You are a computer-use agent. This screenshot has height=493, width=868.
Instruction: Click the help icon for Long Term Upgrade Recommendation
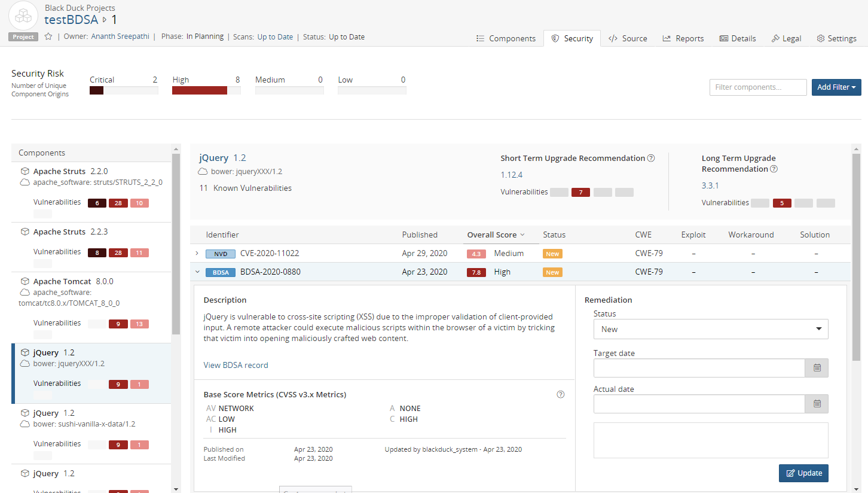(x=774, y=169)
